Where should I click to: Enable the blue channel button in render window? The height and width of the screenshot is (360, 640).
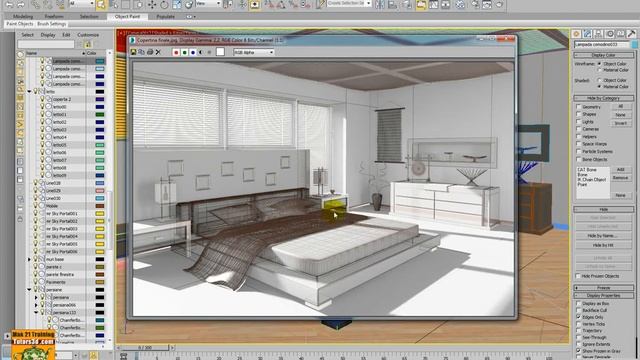193,52
